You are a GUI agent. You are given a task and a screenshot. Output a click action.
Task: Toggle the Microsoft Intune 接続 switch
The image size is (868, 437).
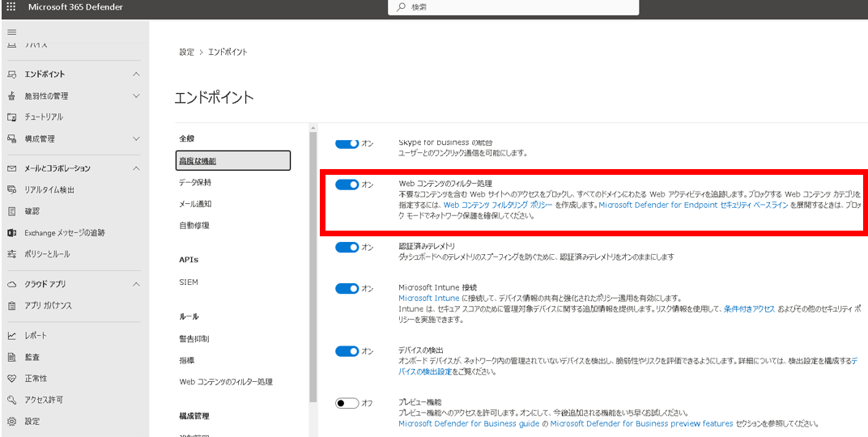click(x=347, y=288)
